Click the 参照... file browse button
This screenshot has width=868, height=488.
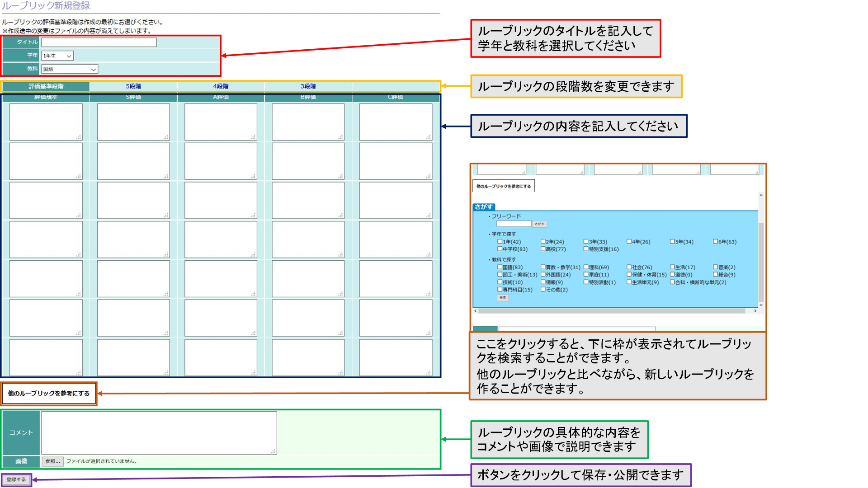(52, 461)
